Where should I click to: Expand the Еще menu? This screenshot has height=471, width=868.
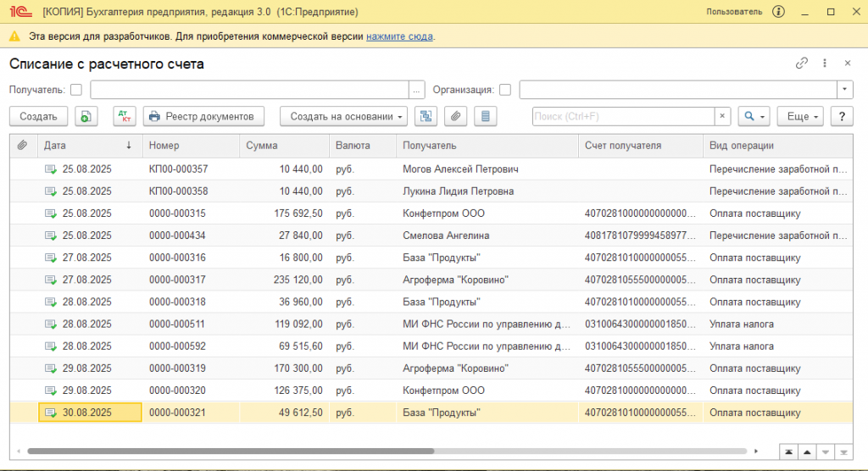[x=801, y=116]
